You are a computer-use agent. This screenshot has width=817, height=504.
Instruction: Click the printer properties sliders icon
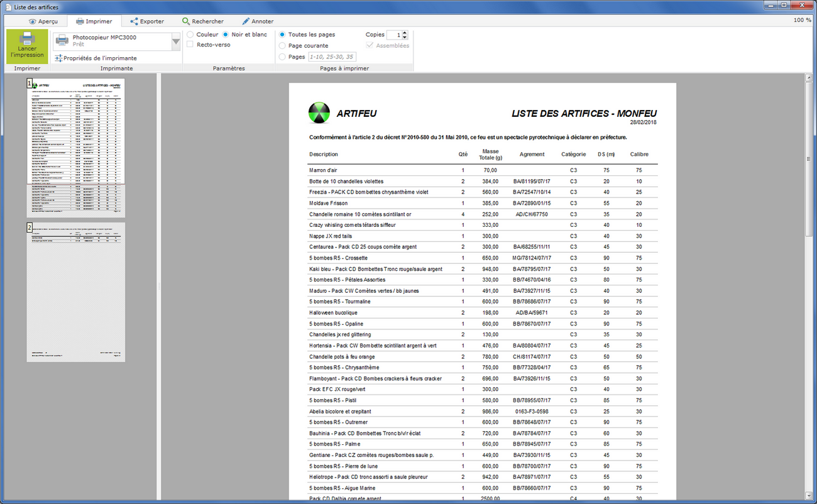pyautogui.click(x=58, y=58)
